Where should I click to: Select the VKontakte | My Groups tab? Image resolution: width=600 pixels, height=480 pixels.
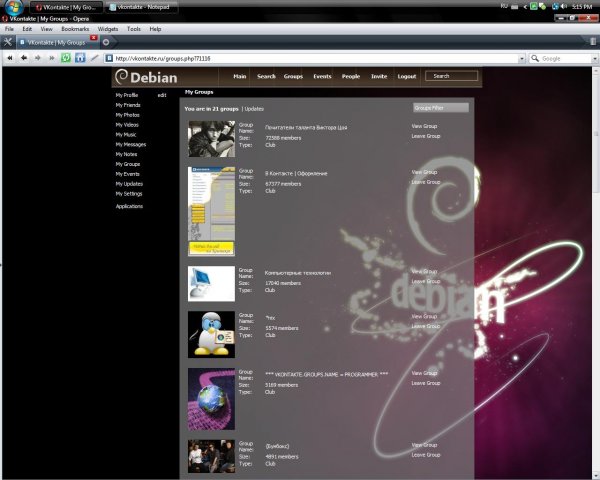click(57, 42)
